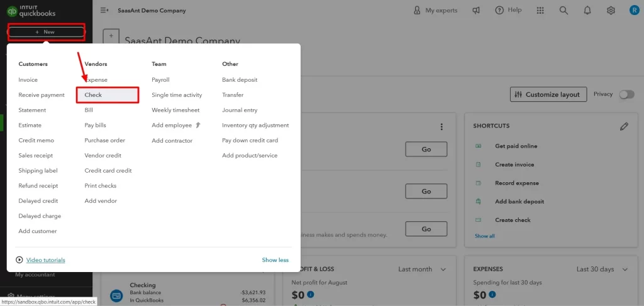Click the Expenses info icon

[x=492, y=295]
